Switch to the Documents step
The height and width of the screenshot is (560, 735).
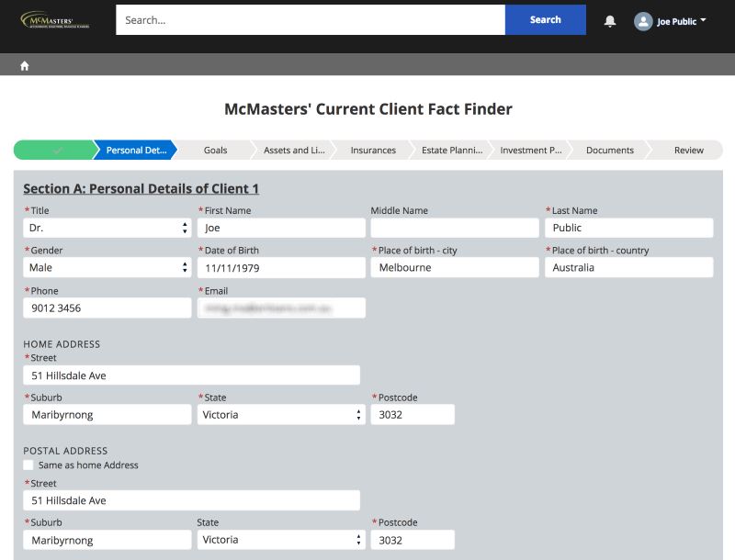point(610,151)
